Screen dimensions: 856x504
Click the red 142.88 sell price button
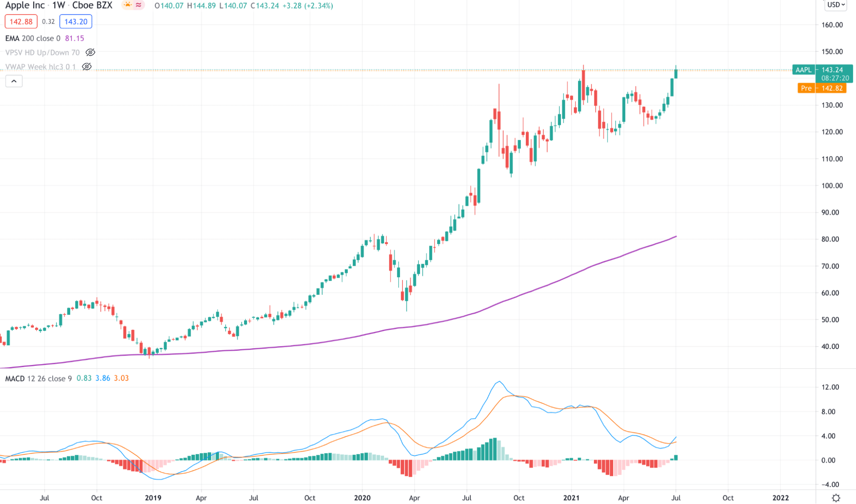pos(21,22)
